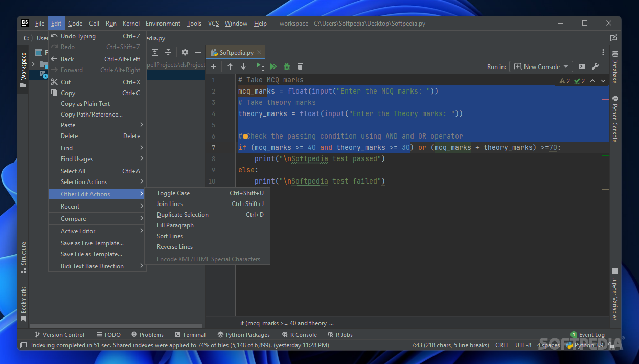Screen dimensions: 639x364
Task: Expand the project tree folder arrow
Action: (34, 64)
